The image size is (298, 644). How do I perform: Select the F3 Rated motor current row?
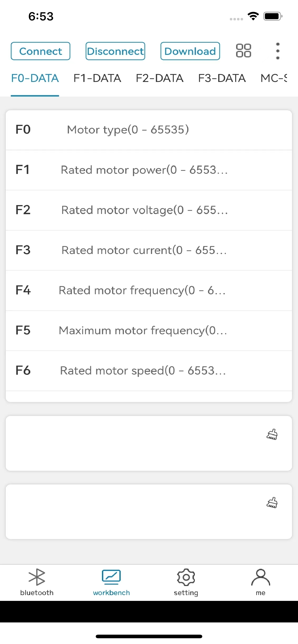pos(149,250)
